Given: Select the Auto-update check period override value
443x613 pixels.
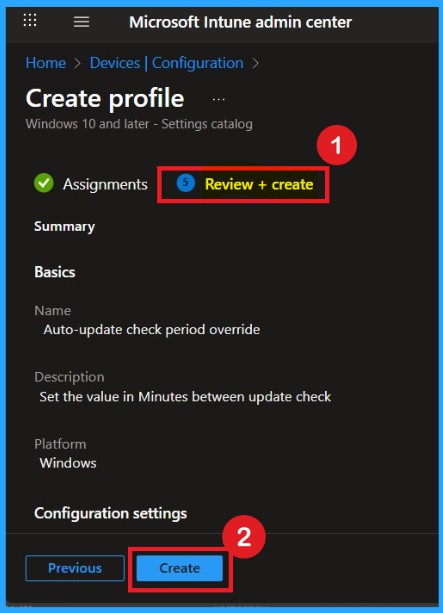Looking at the screenshot, I should coord(152,330).
